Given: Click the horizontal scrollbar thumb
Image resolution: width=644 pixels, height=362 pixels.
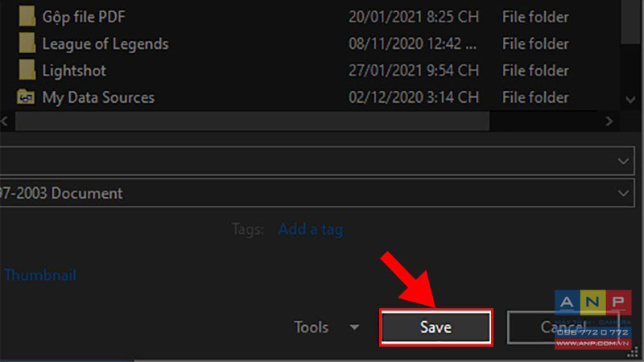Looking at the screenshot, I should (x=252, y=121).
